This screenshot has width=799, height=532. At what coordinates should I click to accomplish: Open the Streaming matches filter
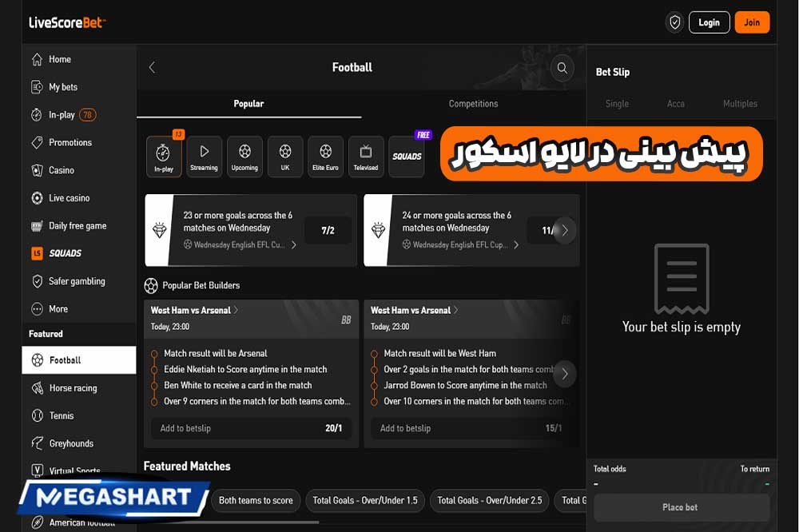tap(205, 156)
